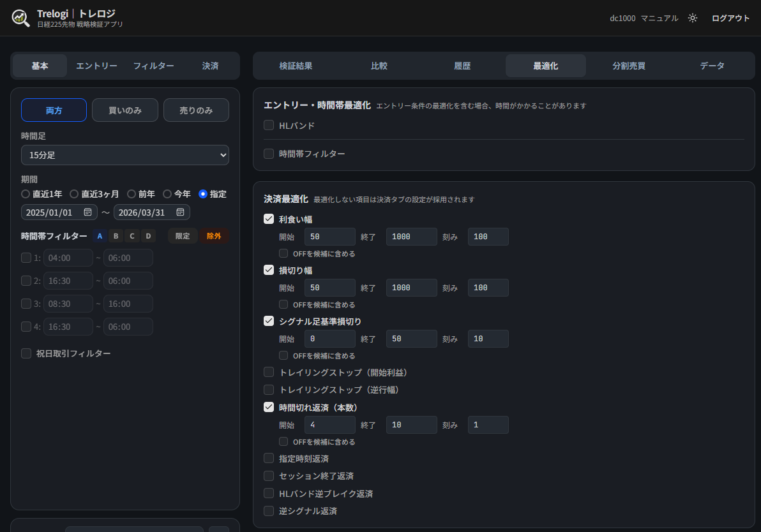Check the HLバンド optimization checkbox
The image size is (761, 532).
click(x=269, y=125)
